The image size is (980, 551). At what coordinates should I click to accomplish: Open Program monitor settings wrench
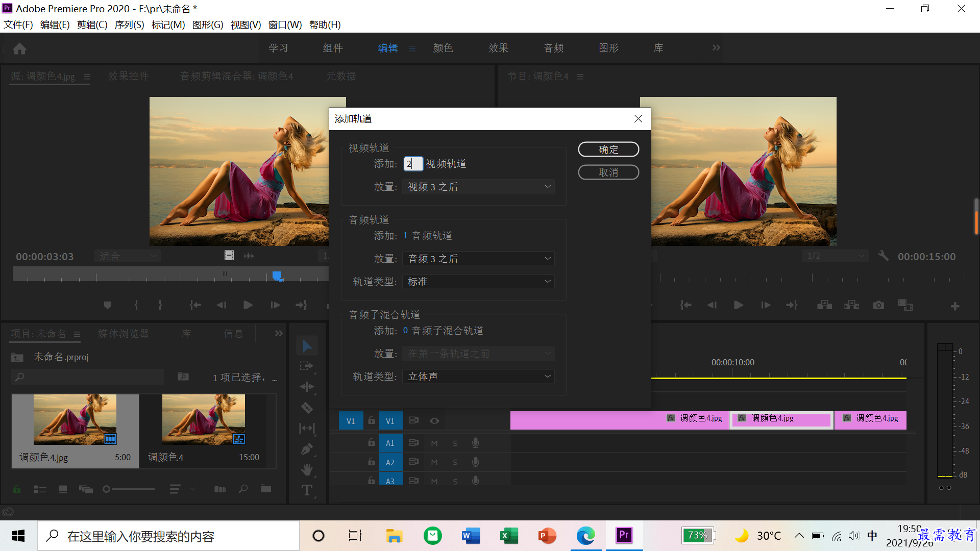[883, 256]
